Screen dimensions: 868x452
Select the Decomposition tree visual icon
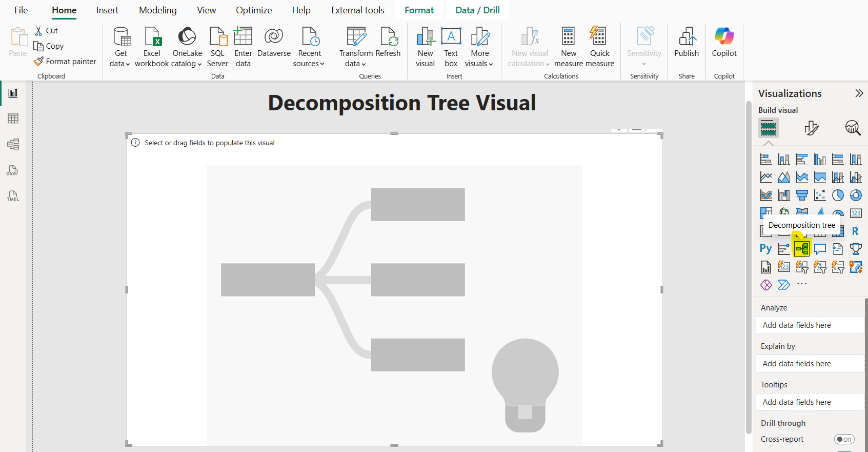click(802, 249)
